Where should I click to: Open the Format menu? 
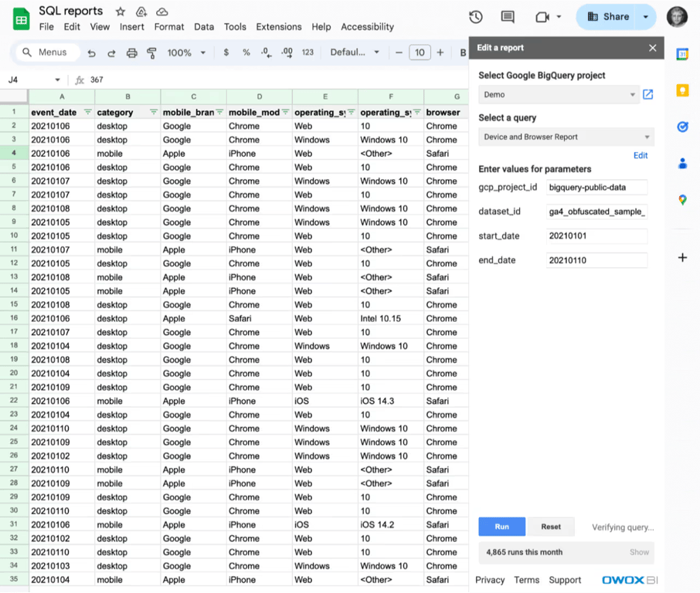point(168,27)
